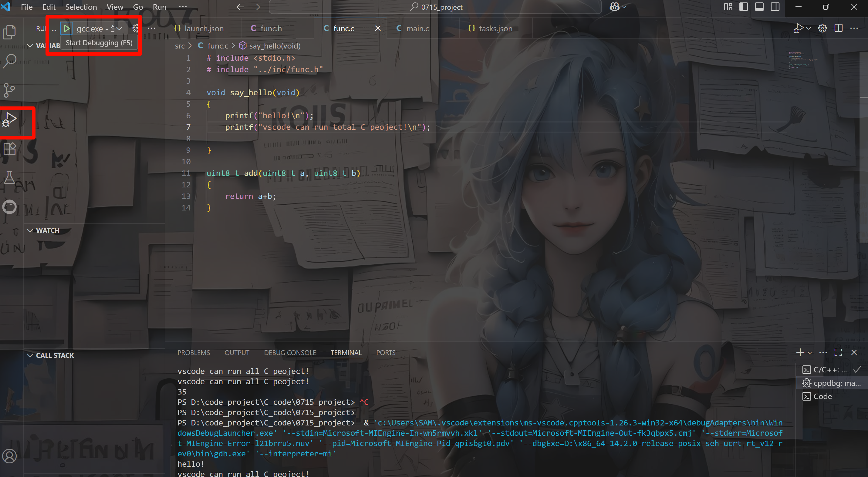This screenshot has height=477, width=868.
Task: Open the round icon below Testing
Action: [x=9, y=207]
